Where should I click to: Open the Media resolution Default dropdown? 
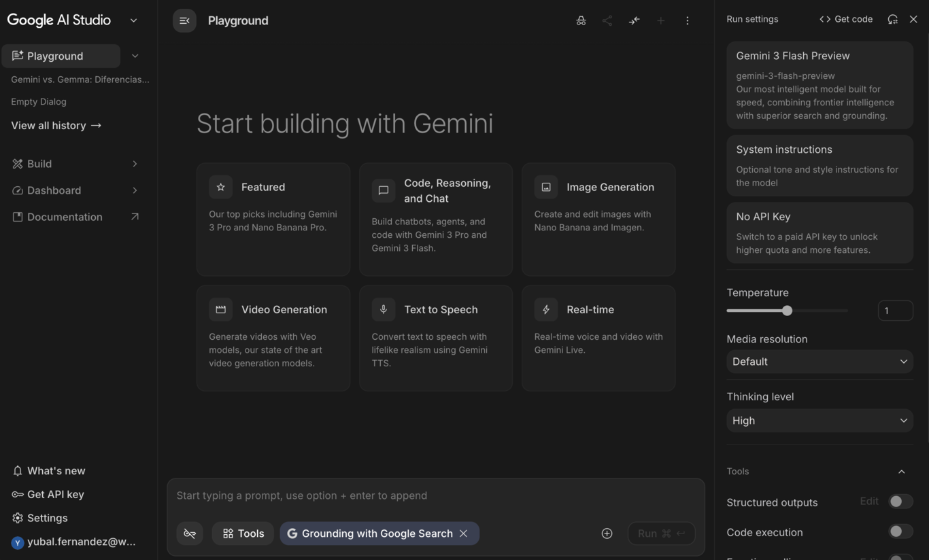click(820, 362)
